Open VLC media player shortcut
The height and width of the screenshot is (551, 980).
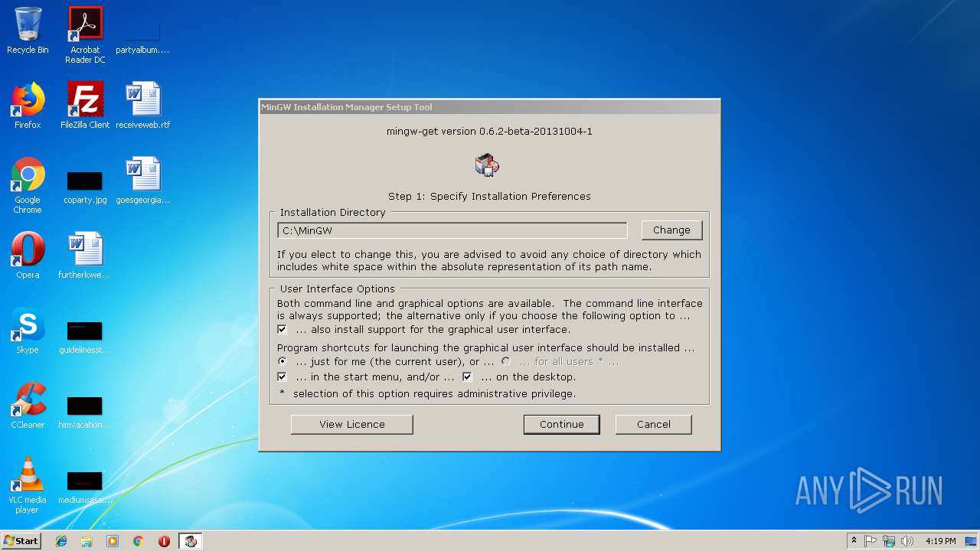(x=28, y=485)
